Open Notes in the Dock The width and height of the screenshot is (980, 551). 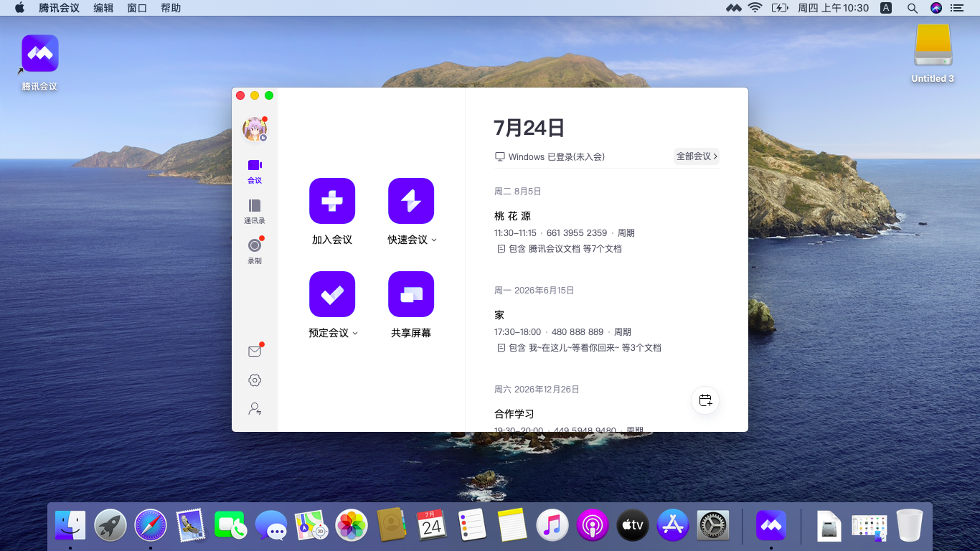point(512,526)
